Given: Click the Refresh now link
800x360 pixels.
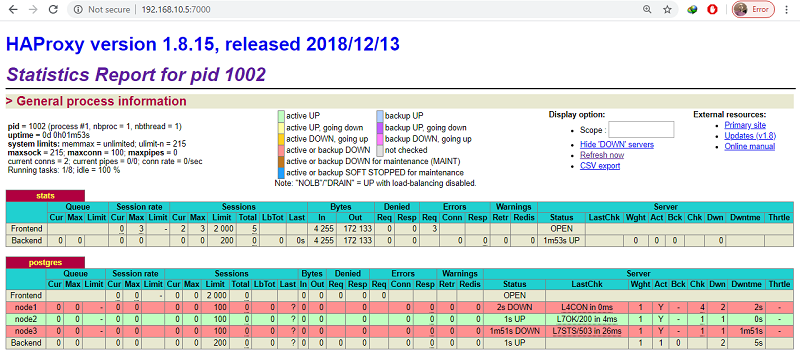Looking at the screenshot, I should [x=602, y=155].
